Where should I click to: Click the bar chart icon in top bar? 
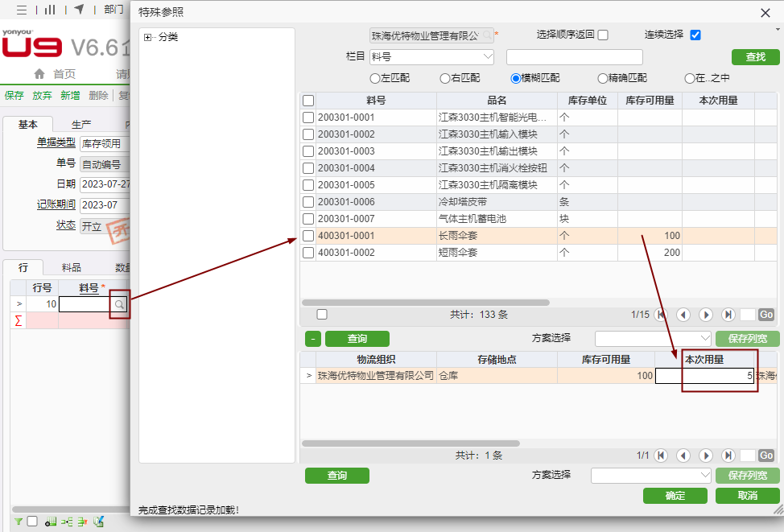click(50, 9)
